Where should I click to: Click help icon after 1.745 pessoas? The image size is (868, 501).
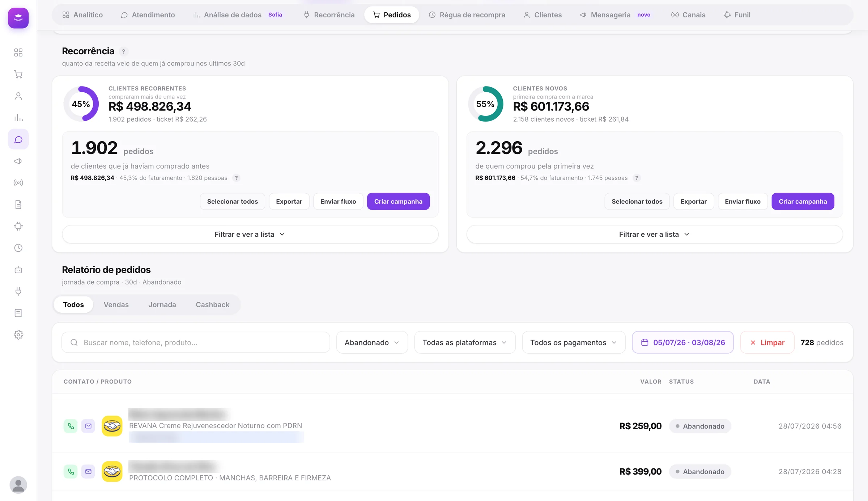coord(637,178)
